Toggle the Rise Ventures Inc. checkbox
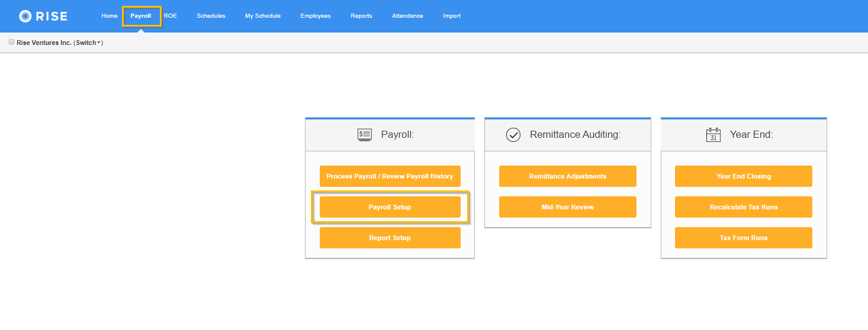Image resolution: width=868 pixels, height=330 pixels. click(x=11, y=42)
